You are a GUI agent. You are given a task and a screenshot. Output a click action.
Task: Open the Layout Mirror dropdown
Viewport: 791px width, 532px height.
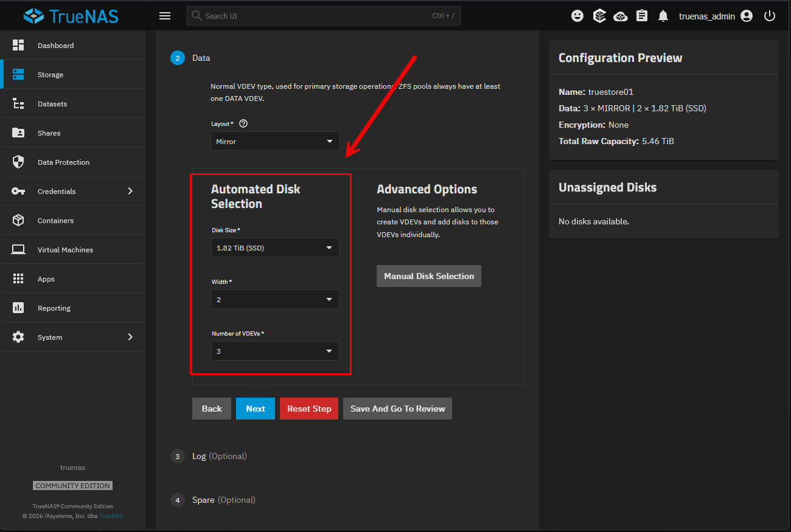point(275,141)
